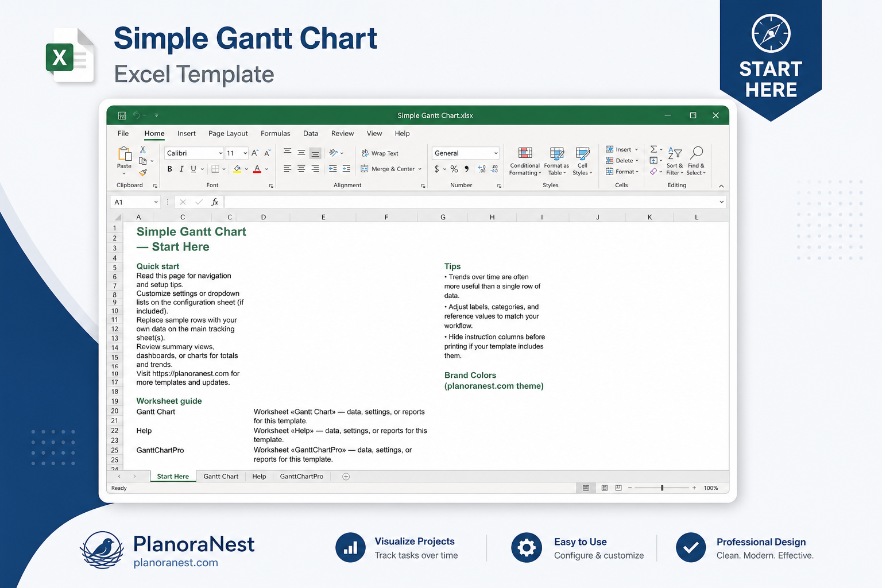Click the Increase Indent icon
Screen dimensions: 882x588
[x=346, y=169]
